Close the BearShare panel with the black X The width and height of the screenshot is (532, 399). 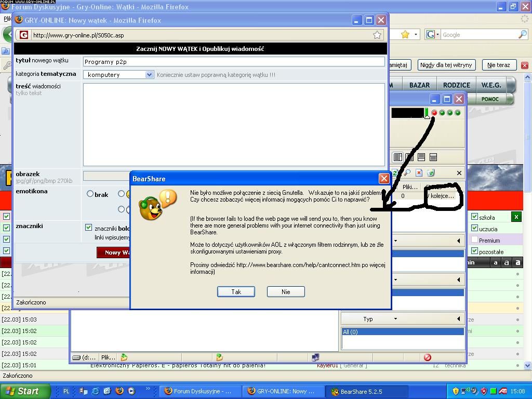(x=459, y=173)
